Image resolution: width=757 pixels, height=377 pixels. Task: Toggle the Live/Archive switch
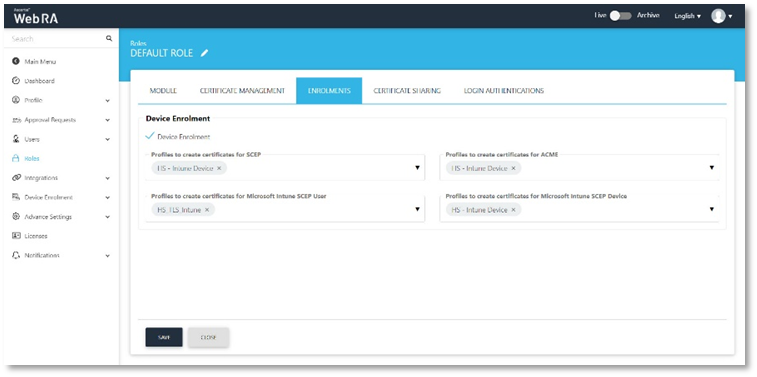click(x=621, y=16)
